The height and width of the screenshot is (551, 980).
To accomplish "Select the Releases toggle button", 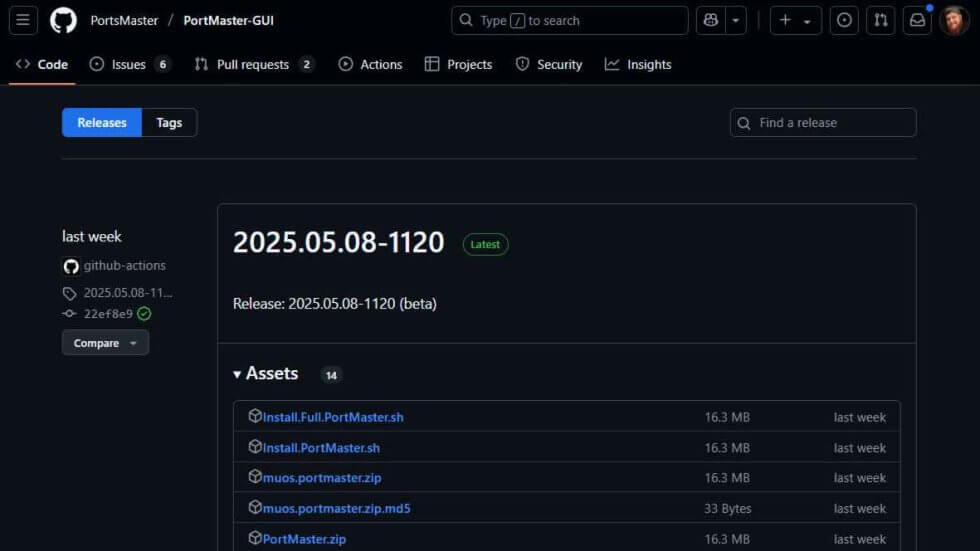I will click(x=102, y=122).
